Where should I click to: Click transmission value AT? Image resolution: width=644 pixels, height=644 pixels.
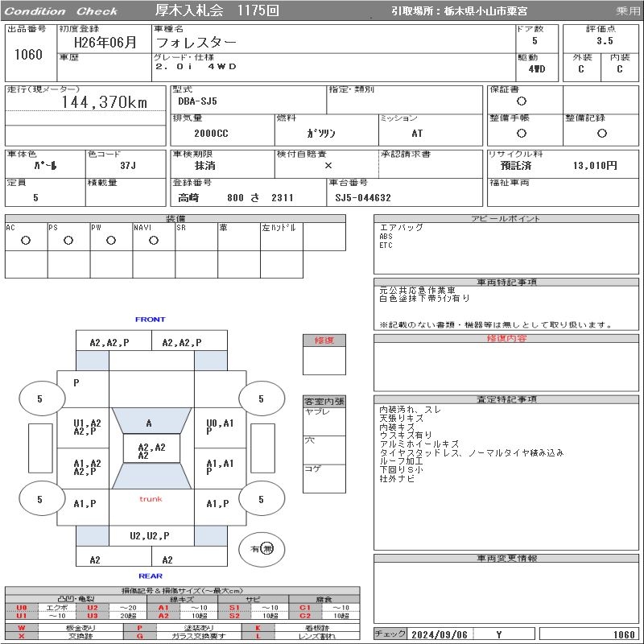(x=417, y=133)
